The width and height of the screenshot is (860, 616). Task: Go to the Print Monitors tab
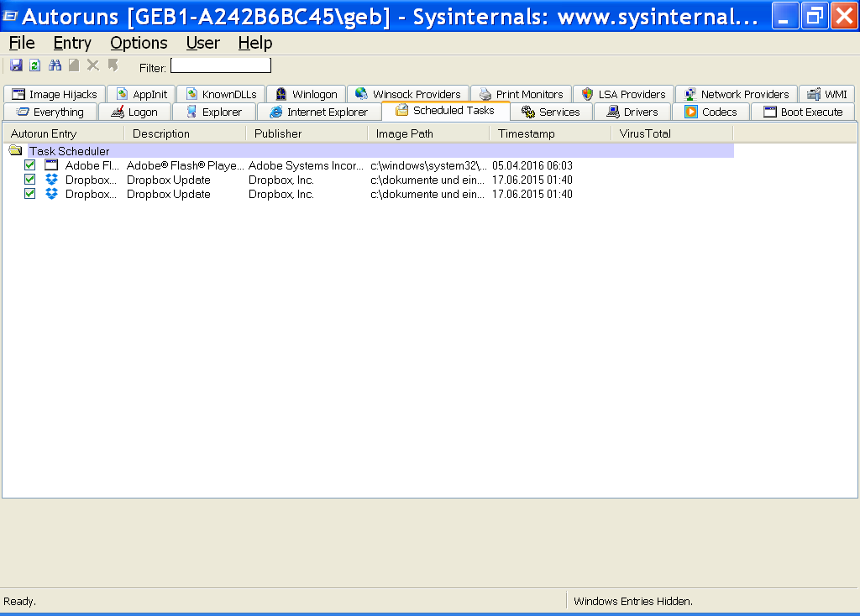pos(521,94)
